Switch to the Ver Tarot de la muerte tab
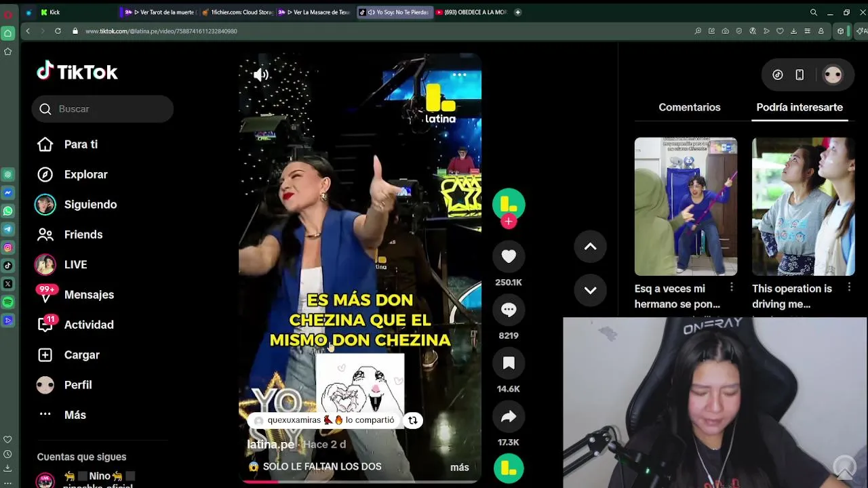Screen dimensions: 868x488 coord(160,12)
